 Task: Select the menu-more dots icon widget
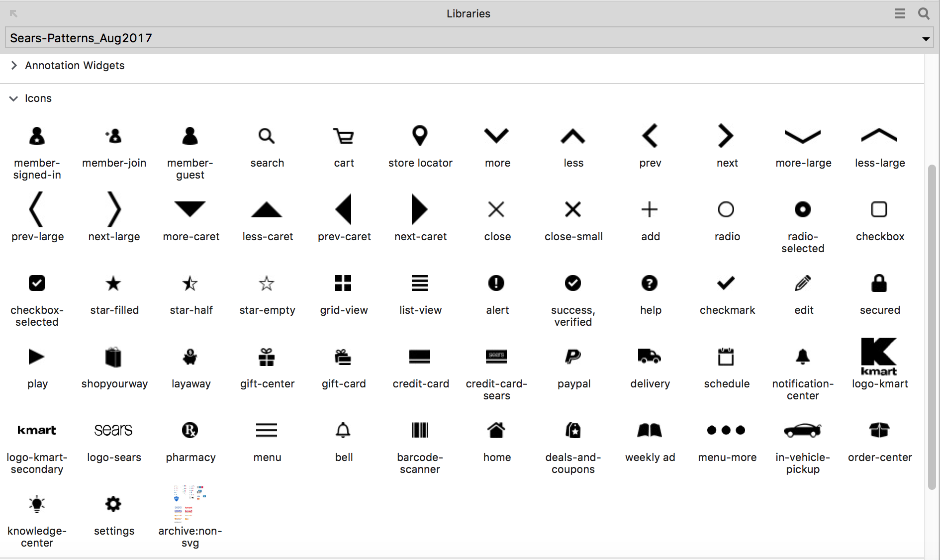pos(726,430)
